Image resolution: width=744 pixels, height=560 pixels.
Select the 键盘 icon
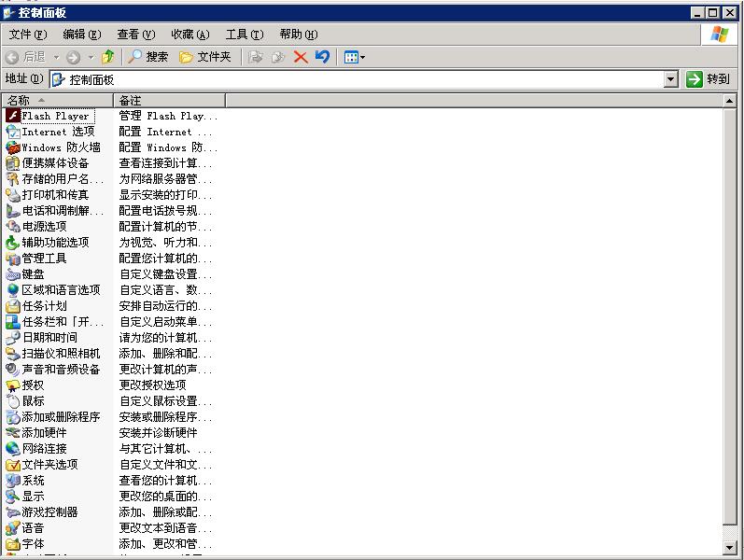(13, 274)
